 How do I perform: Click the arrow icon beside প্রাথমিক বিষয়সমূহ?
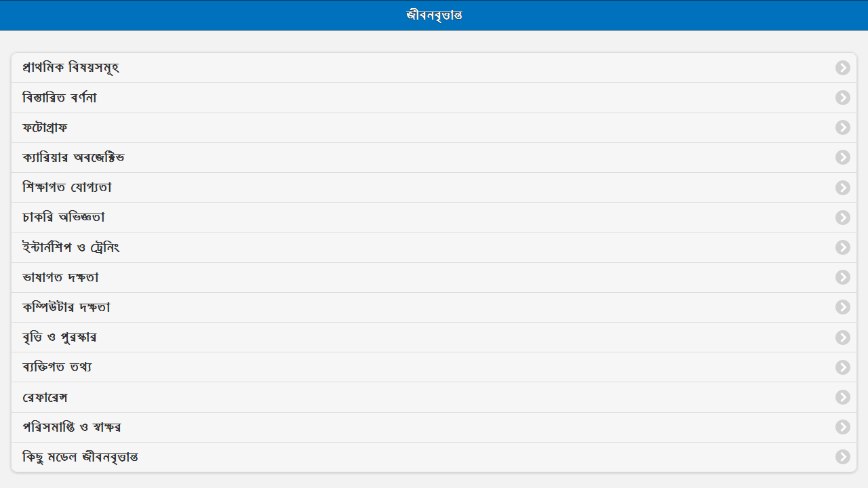click(843, 68)
